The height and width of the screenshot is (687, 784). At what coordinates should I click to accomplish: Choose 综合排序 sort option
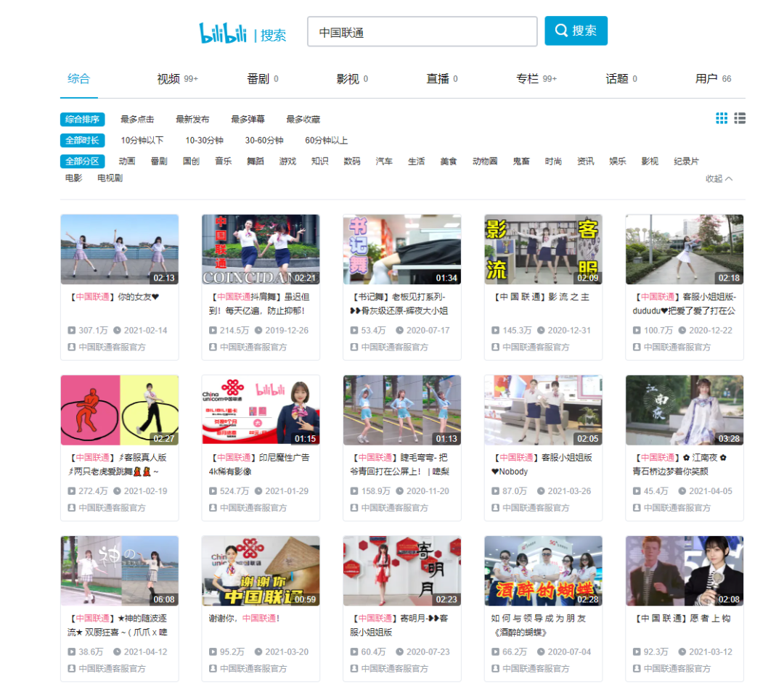tap(83, 120)
